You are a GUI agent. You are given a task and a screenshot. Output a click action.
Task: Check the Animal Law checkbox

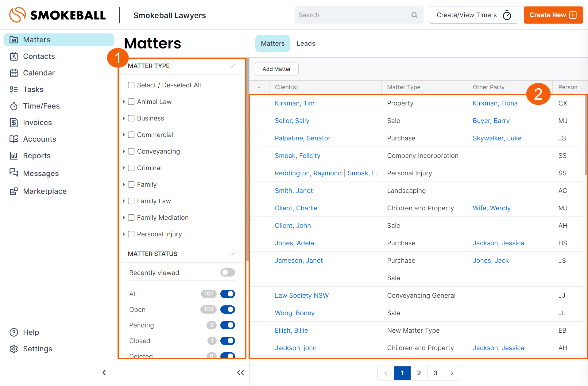coord(131,102)
